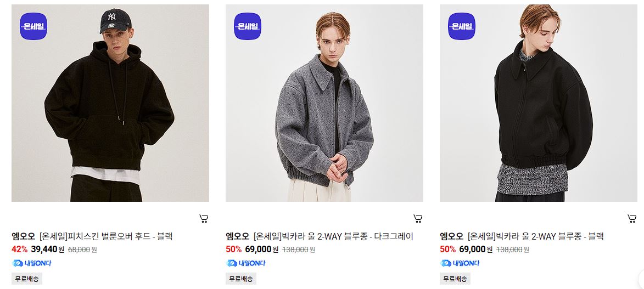Add dark gray wool blouson to cart
This screenshot has width=644, height=289.
pyautogui.click(x=418, y=218)
